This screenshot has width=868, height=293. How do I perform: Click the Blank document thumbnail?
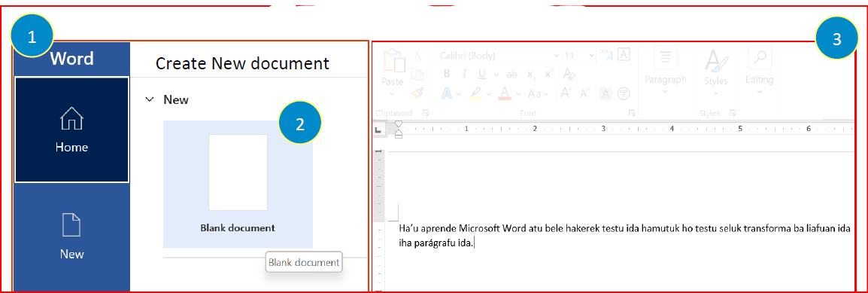(238, 172)
